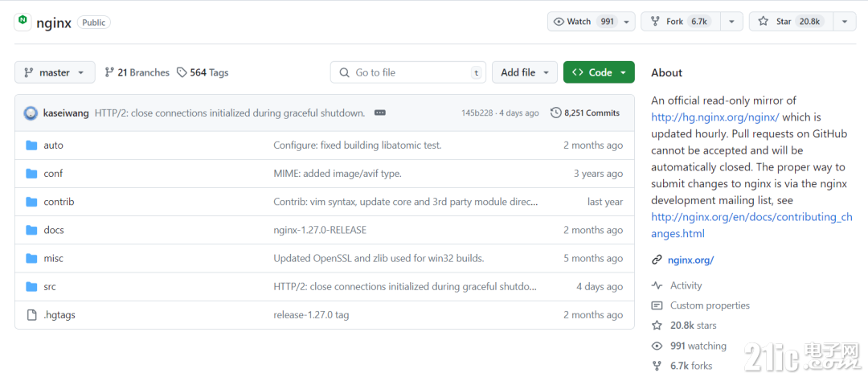Click the folder icon for misc
This screenshot has width=868, height=377.
coord(31,259)
